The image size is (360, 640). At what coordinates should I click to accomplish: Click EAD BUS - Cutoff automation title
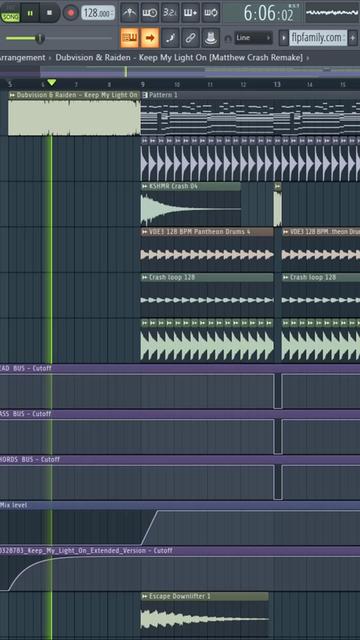point(26,369)
